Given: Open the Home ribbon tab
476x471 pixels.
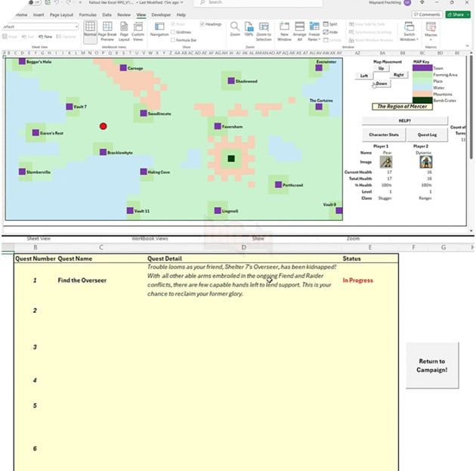Looking at the screenshot, I should point(22,14).
